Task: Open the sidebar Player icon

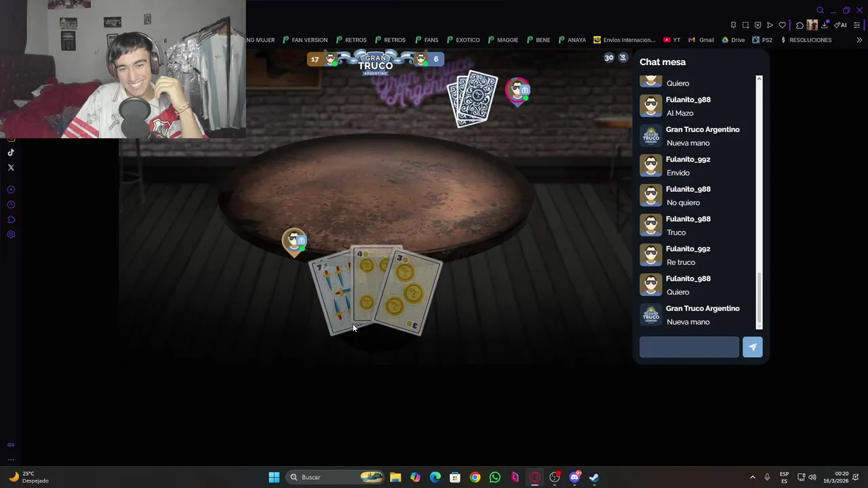Action: pos(11,190)
